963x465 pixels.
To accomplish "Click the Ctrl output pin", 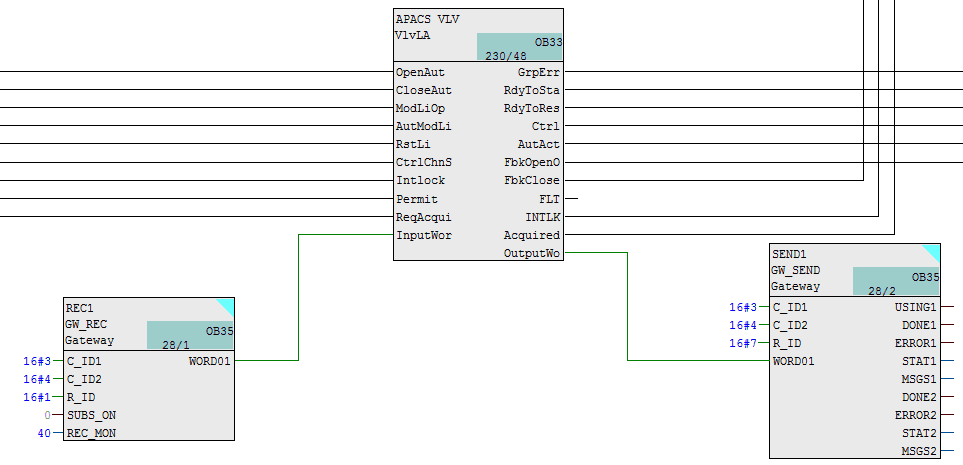I will pos(546,127).
